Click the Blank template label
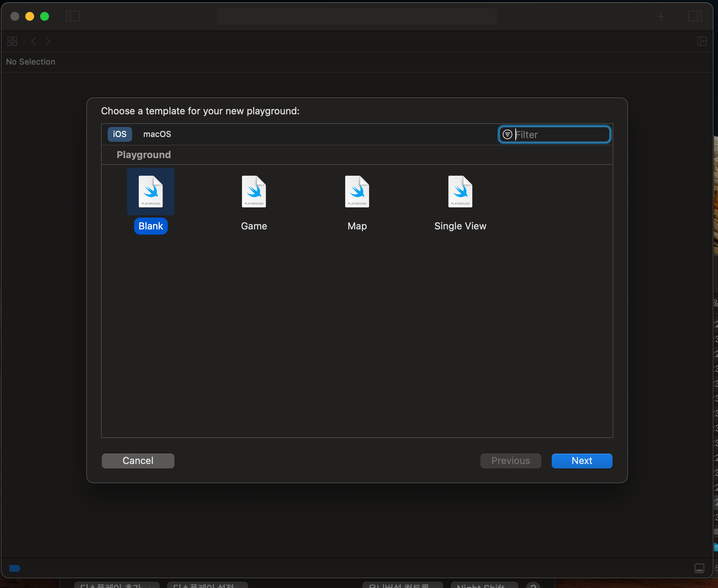The image size is (718, 588). point(151,226)
